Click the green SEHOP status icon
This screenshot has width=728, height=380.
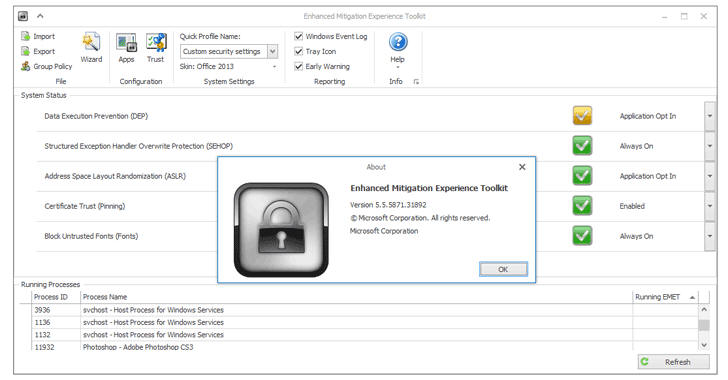tap(582, 145)
